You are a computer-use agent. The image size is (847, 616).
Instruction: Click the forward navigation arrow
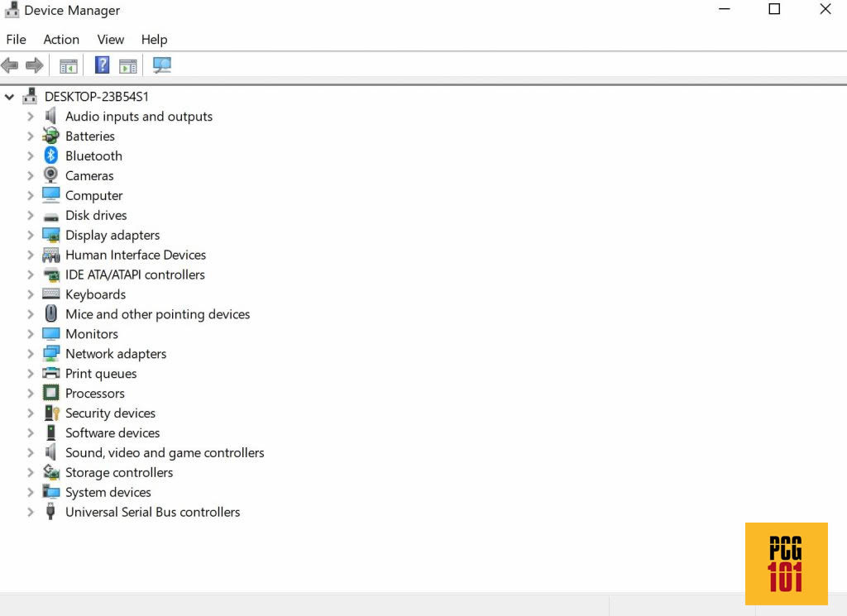(33, 64)
